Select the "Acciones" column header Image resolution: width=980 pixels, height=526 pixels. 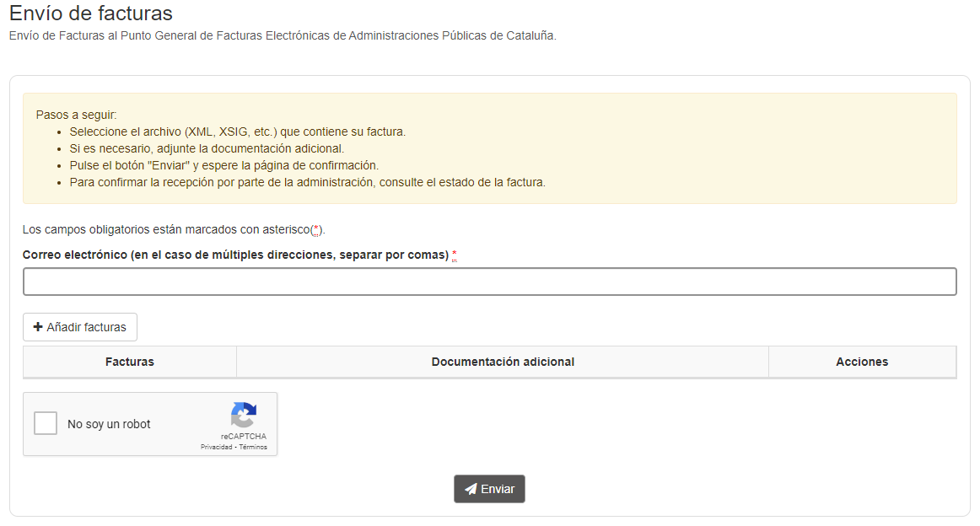[862, 361]
